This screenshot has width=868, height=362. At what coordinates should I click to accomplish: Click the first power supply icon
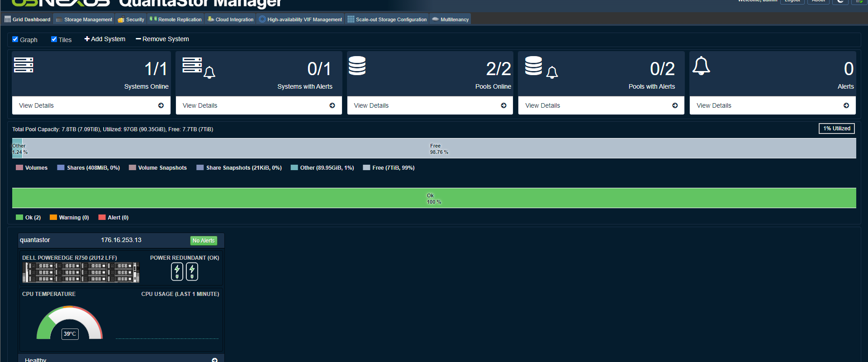click(177, 271)
